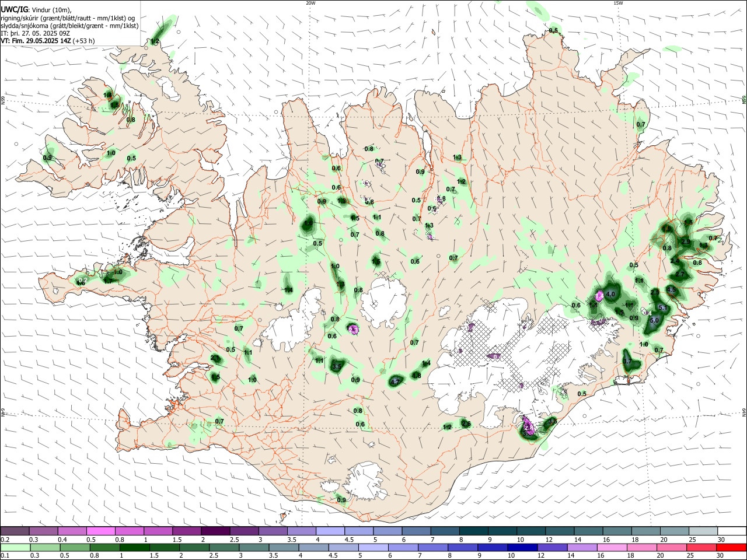The width and height of the screenshot is (747, 560).
Task: Click the "2.7" precipitation value on the map
Action: [x=679, y=274]
